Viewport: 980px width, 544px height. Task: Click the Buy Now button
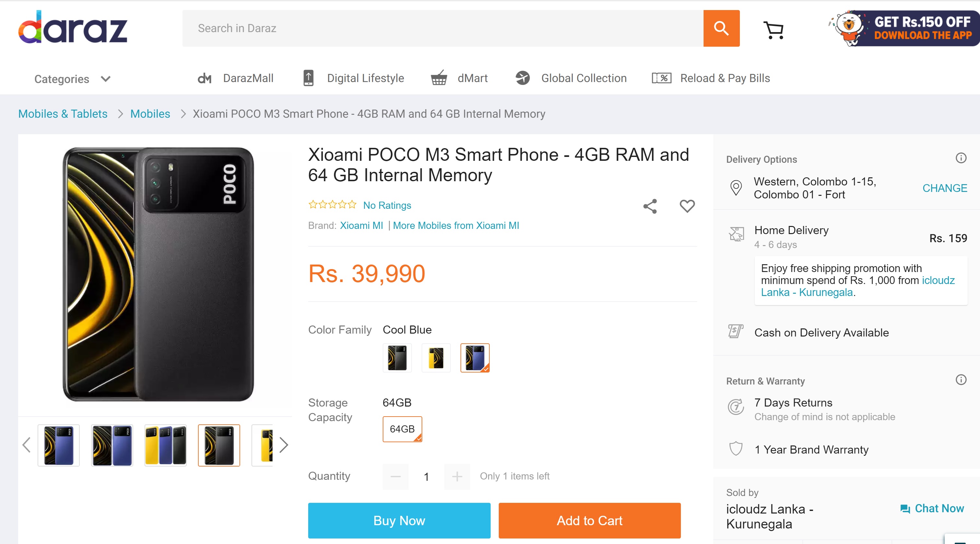(399, 520)
